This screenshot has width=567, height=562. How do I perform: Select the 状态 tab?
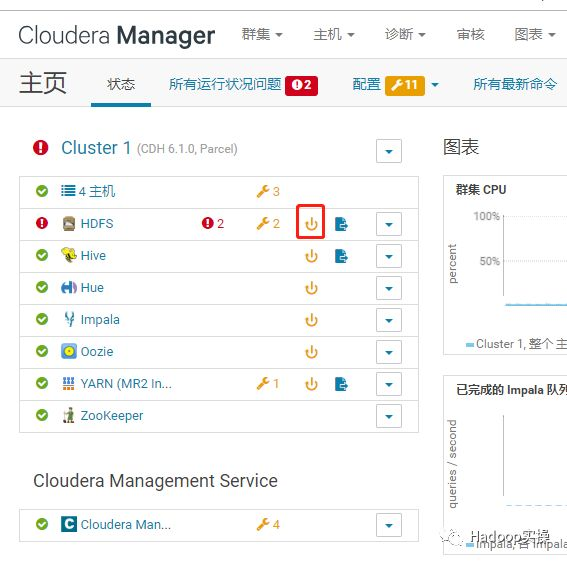(x=121, y=84)
